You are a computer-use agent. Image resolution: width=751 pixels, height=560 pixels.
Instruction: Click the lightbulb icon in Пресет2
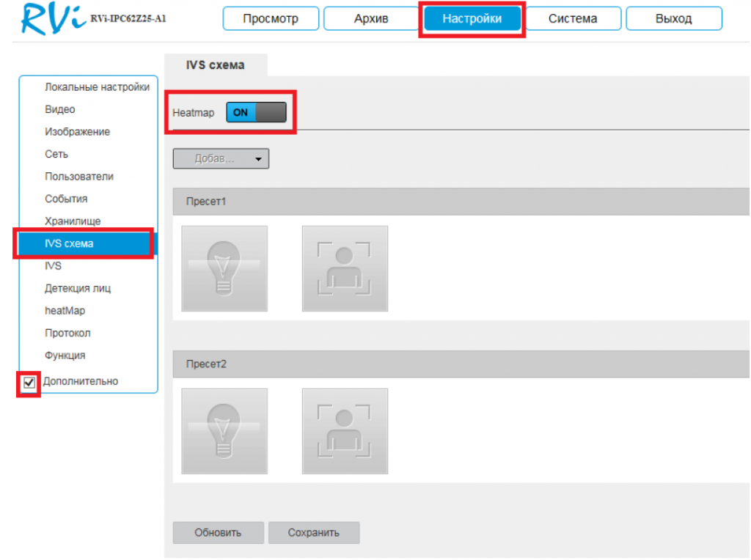click(224, 431)
